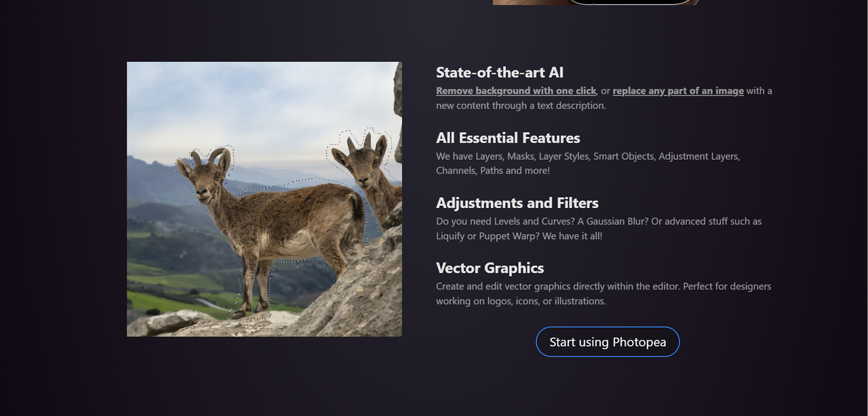
Task: Click the 'Adjustments and Filters' heading
Action: [x=517, y=203]
